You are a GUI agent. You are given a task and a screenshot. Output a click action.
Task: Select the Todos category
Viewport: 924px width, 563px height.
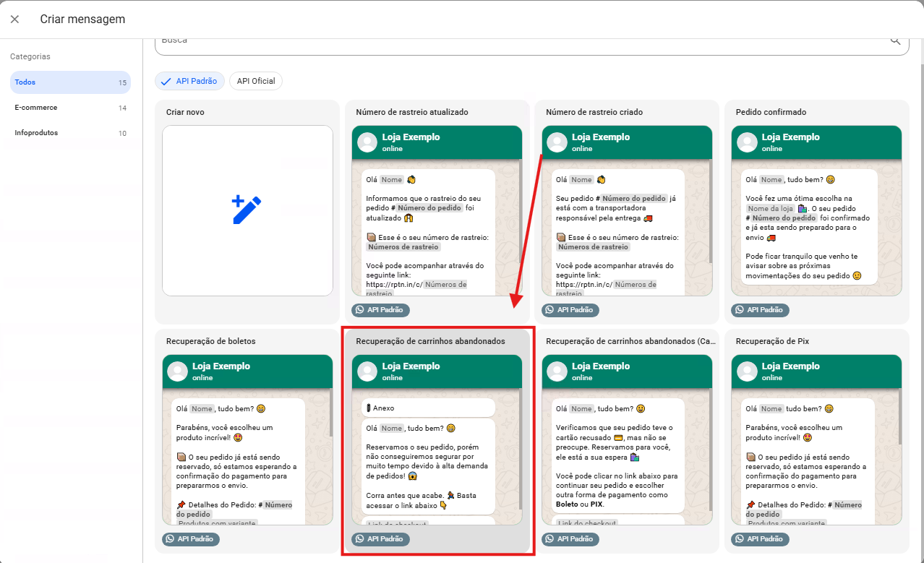pos(71,82)
